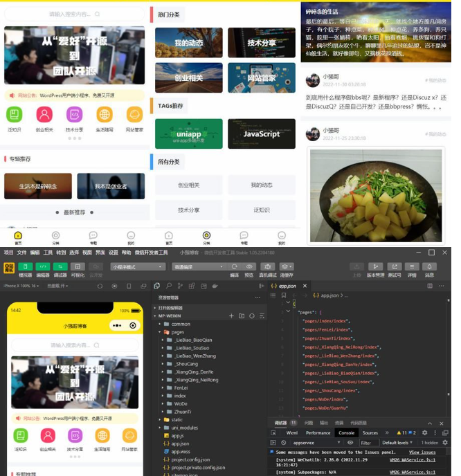Open the devtools settings gear beside warnings

tap(425, 433)
